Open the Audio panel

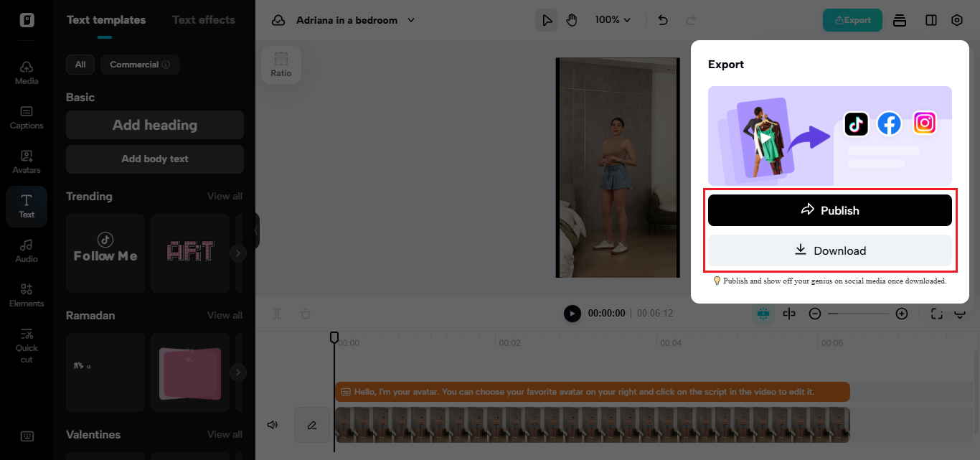coord(27,250)
